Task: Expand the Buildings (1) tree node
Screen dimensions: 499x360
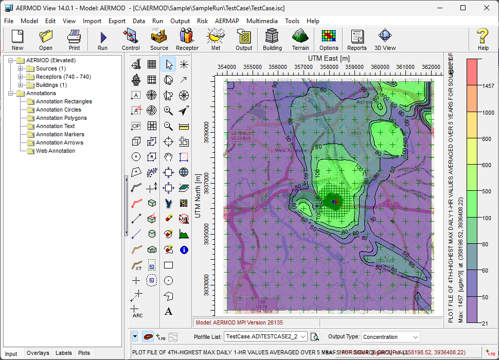Action: point(20,85)
